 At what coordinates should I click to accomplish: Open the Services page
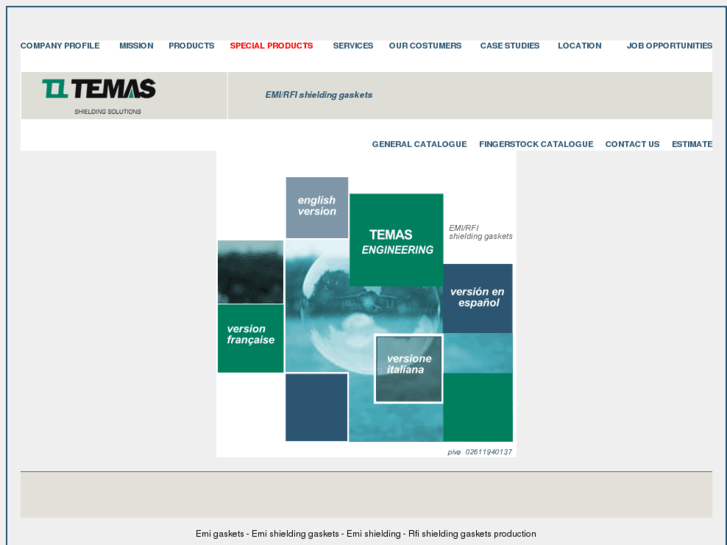[353, 45]
